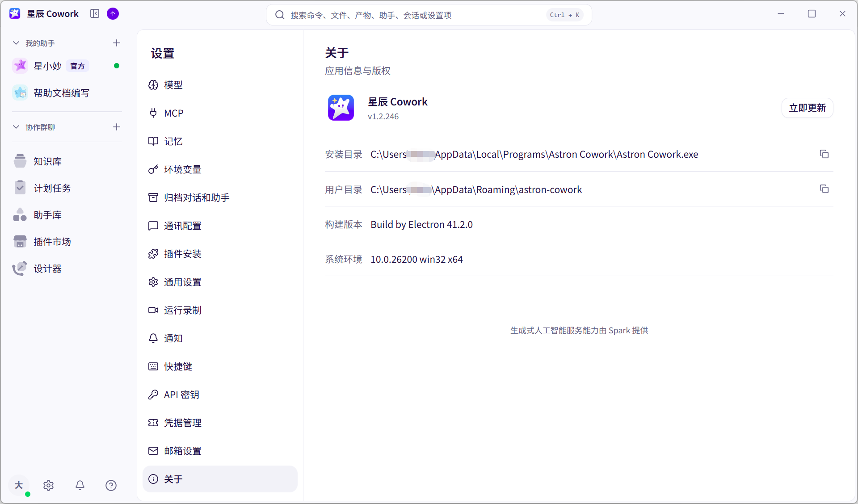Toggle the sidebar collapse icon

pos(95,14)
